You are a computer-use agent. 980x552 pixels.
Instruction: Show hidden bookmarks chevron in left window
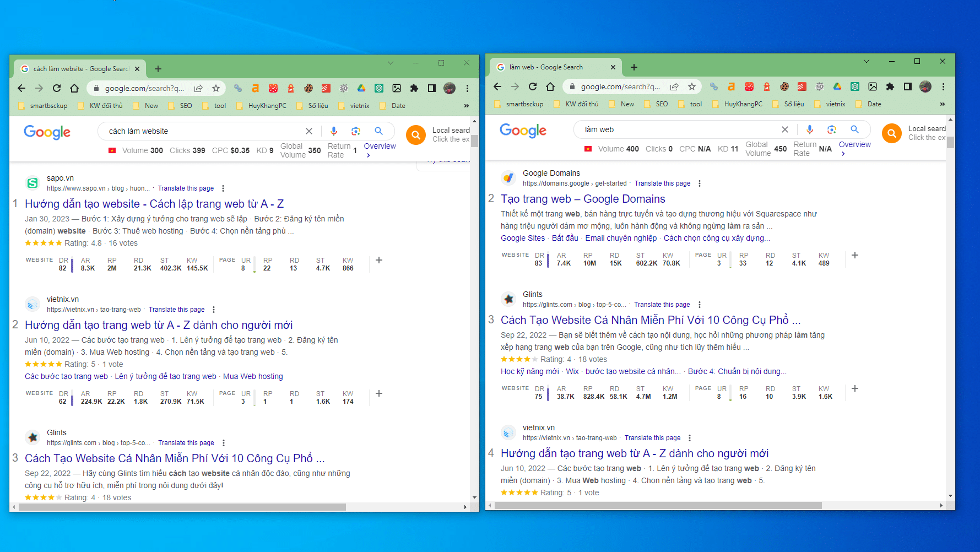point(466,106)
